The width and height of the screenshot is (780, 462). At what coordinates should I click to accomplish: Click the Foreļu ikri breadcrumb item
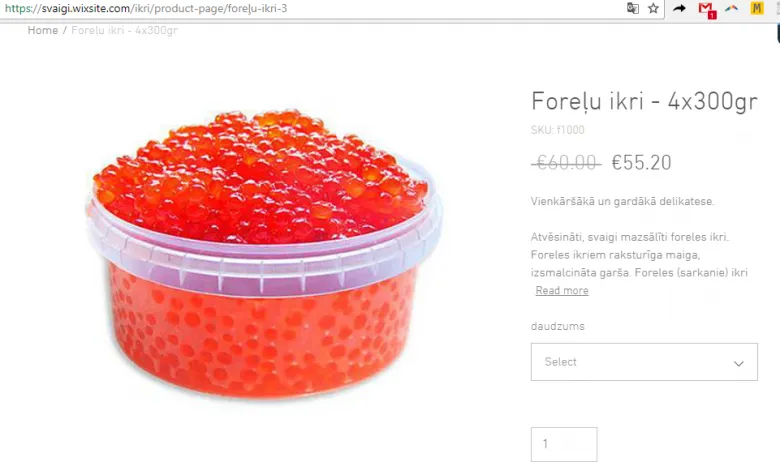[x=124, y=30]
